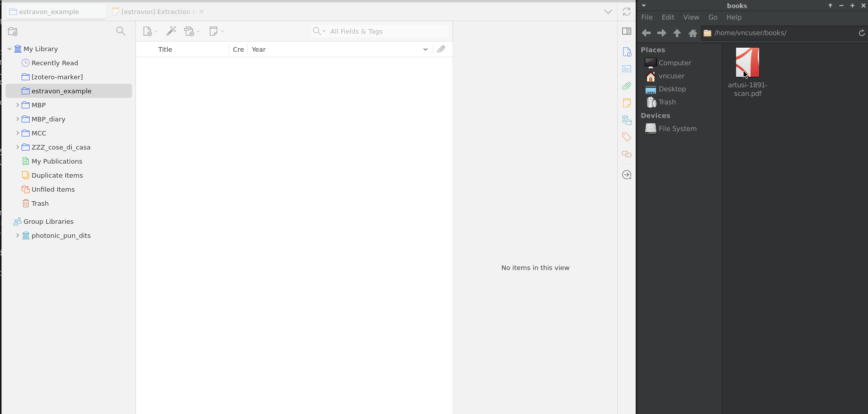Open the tab list dropdown chevron
The height and width of the screenshot is (414, 868).
(608, 12)
